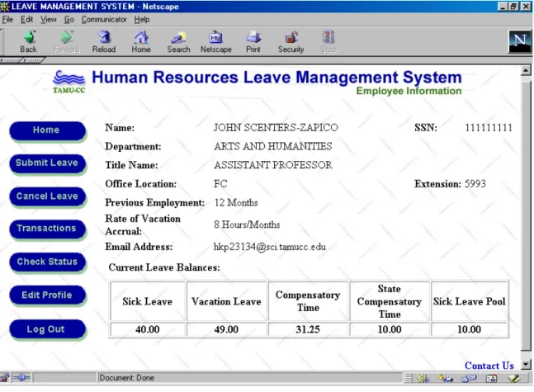Click the Check Status button
This screenshot has width=534, height=392.
[47, 262]
